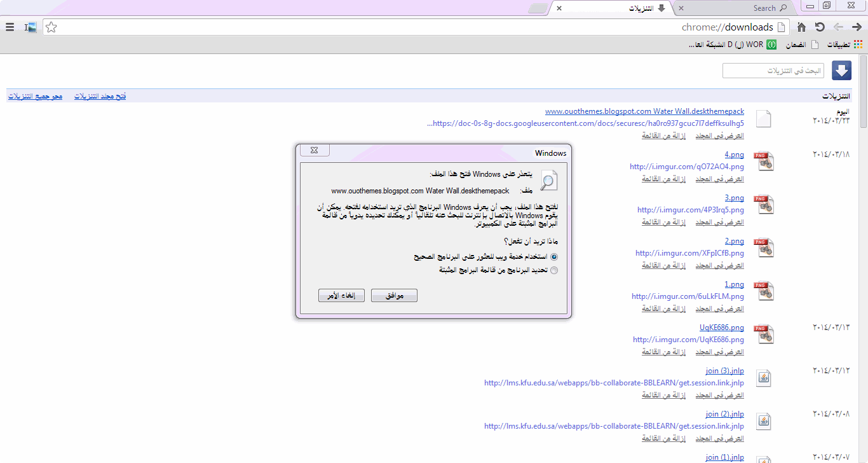Image resolution: width=868 pixels, height=463 pixels.
Task: Click the imgur qO72AO4.png source URL
Action: 687,167
